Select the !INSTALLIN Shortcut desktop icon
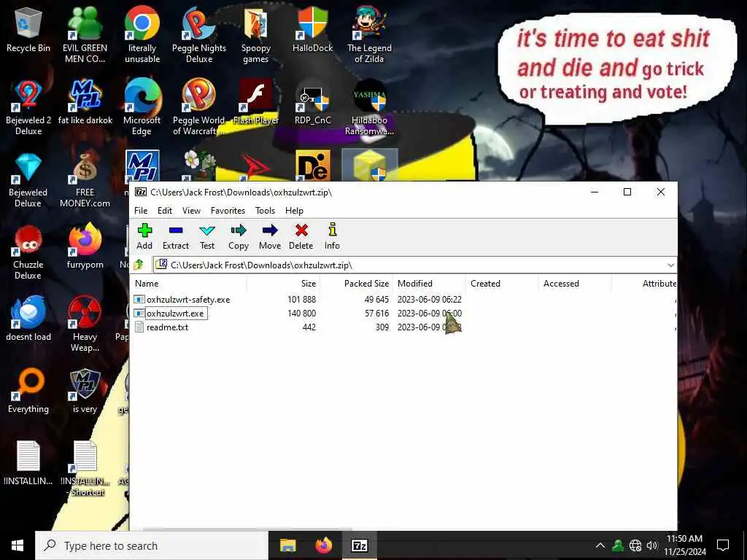Image resolution: width=747 pixels, height=560 pixels. 85,469
